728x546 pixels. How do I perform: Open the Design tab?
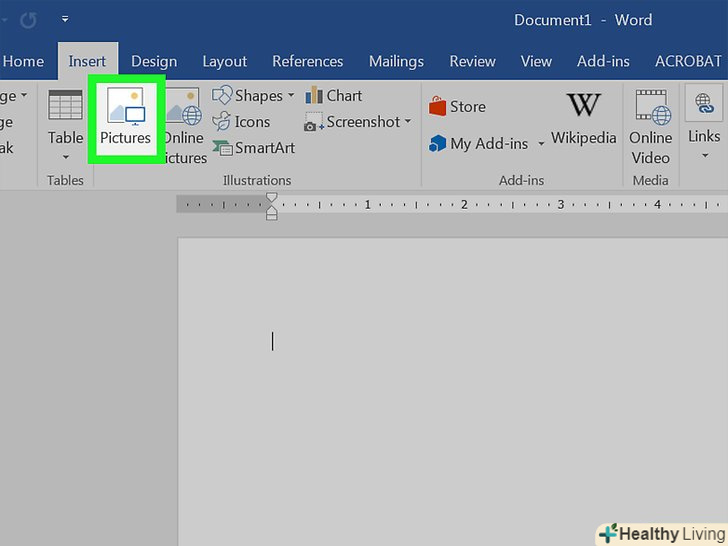[154, 61]
